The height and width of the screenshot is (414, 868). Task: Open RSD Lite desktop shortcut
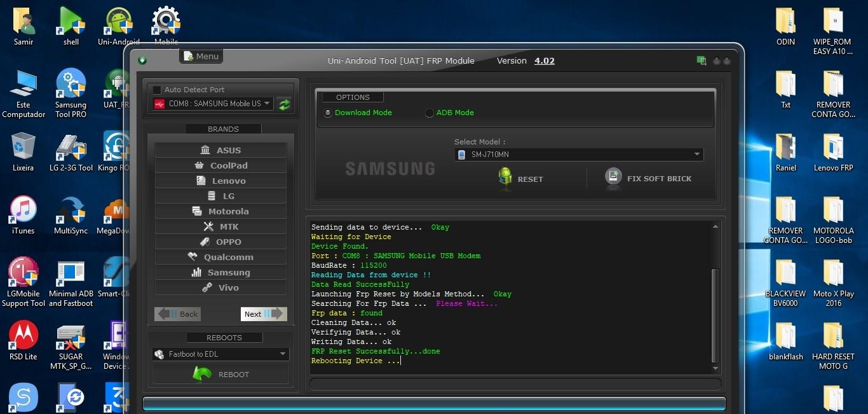coord(24,341)
